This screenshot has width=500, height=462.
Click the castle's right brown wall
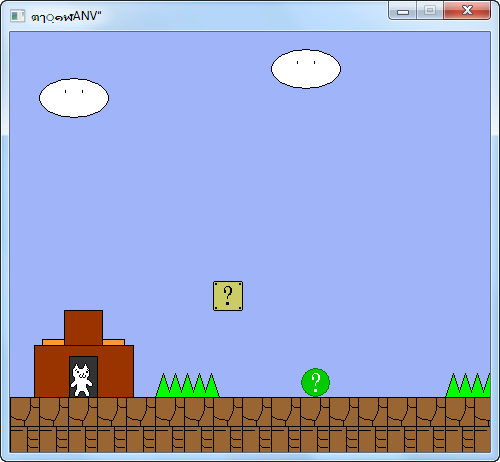click(x=116, y=371)
